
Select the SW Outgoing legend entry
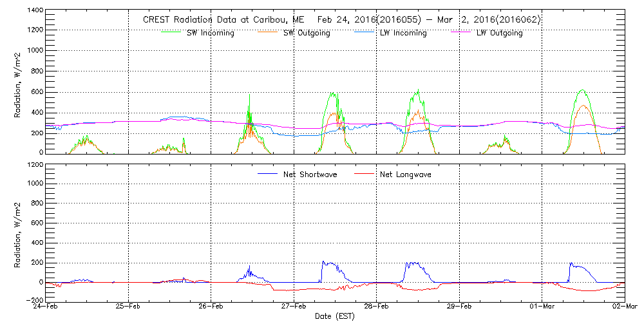(307, 33)
